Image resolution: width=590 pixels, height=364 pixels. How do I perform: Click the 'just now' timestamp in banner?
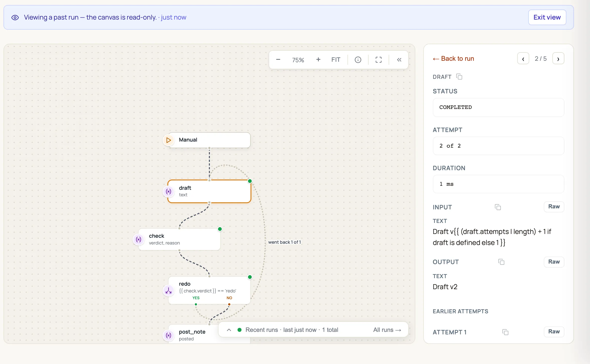(x=173, y=17)
